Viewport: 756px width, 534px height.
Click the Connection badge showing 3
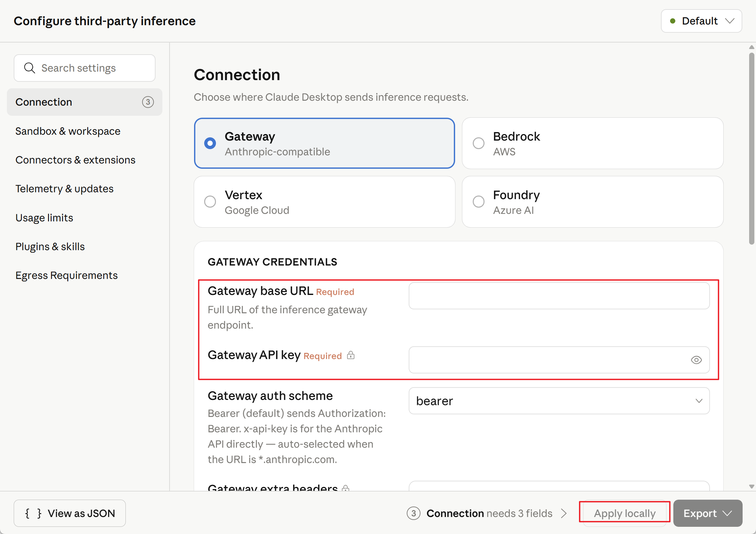[148, 102]
